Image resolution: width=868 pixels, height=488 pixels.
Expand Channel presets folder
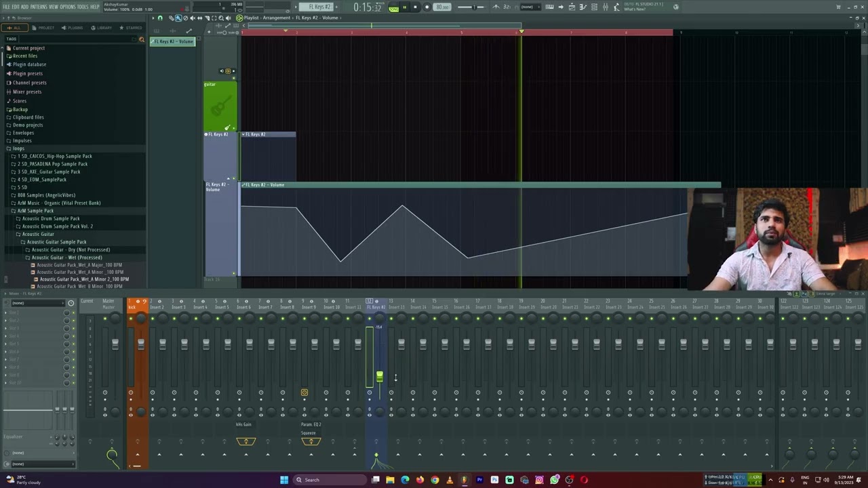29,83
